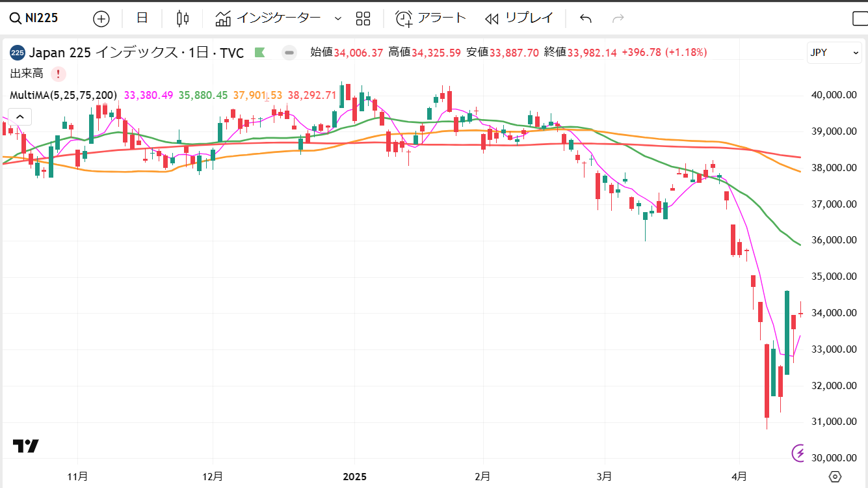
Task: Create an alert with アラート
Action: coord(432,18)
